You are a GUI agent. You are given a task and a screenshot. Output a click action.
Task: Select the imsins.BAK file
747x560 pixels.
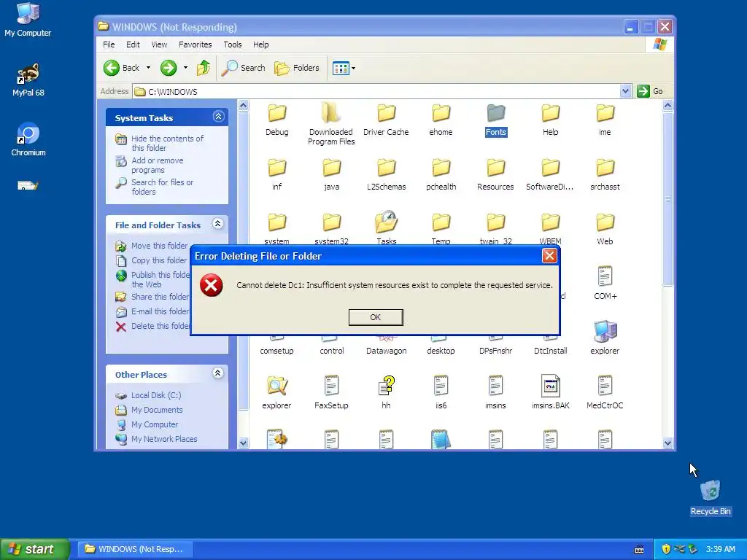(550, 392)
